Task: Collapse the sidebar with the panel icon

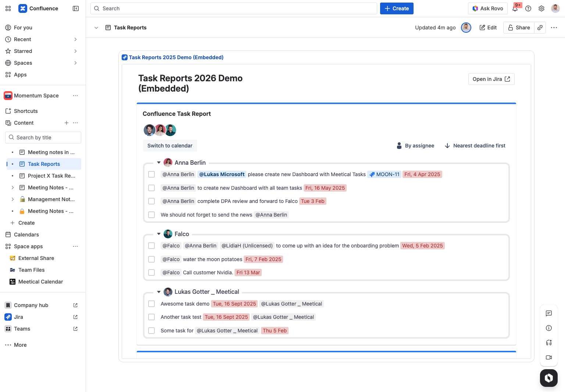Action: [x=76, y=8]
